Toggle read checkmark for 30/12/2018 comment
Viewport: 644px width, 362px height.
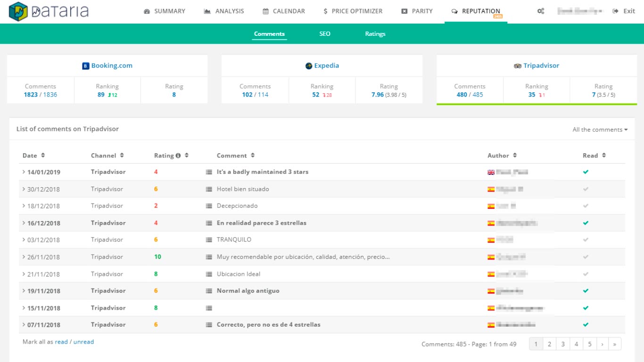586,189
